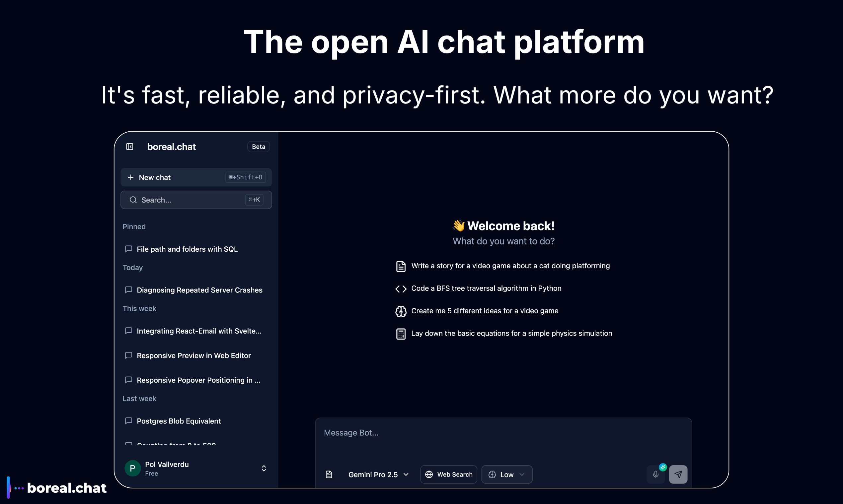
Task: Open Diagnosing Repeated Server Crashes chat
Action: tap(199, 290)
